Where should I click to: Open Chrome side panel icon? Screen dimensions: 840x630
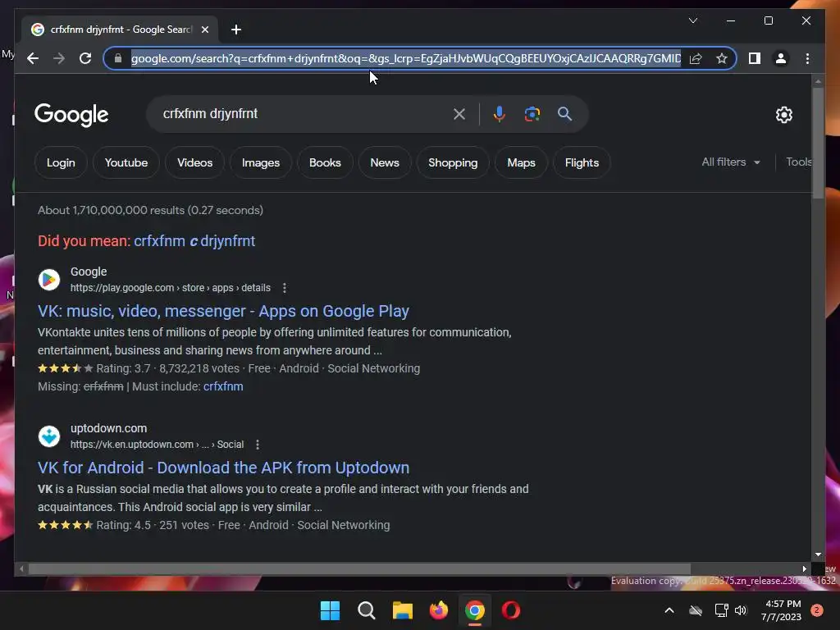coord(755,58)
